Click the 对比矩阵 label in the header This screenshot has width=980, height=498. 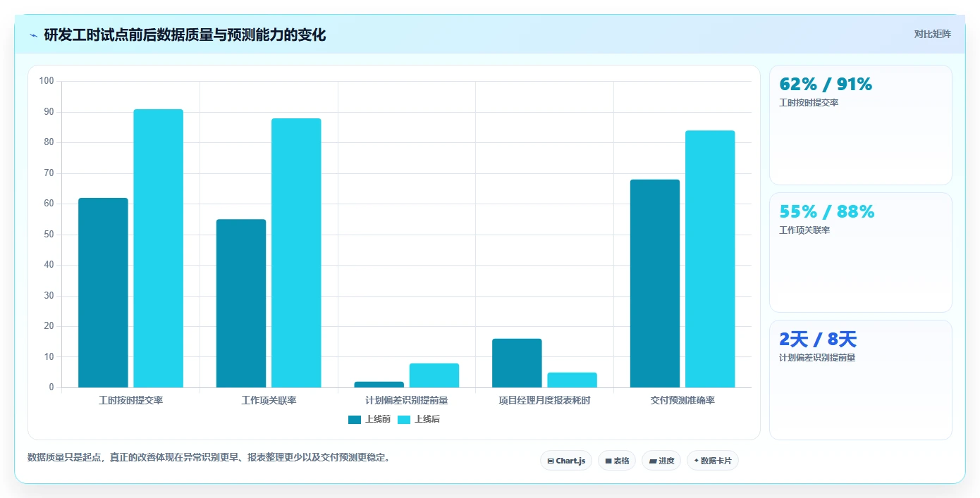point(932,34)
